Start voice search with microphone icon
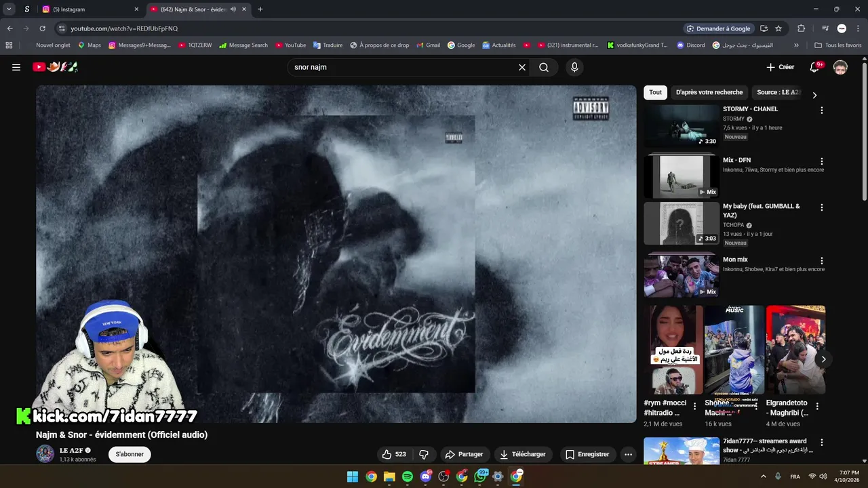 [x=574, y=67]
